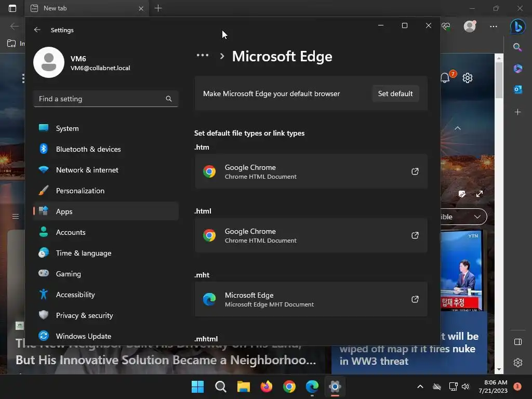This screenshot has height=399, width=532.
Task: Open the Bing chat sidebar button
Action: (x=518, y=26)
